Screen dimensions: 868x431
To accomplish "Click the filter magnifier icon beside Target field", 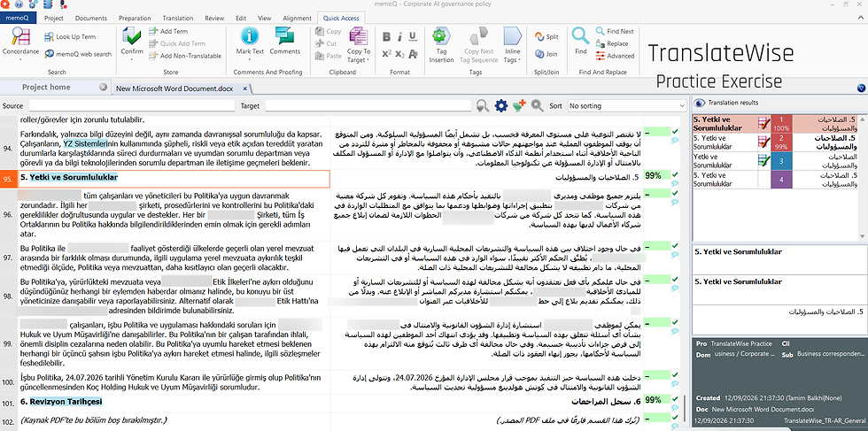I will pyautogui.click(x=483, y=105).
